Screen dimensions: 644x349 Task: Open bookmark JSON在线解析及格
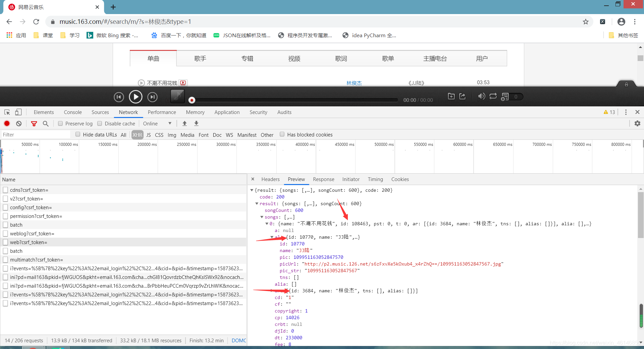(x=243, y=35)
